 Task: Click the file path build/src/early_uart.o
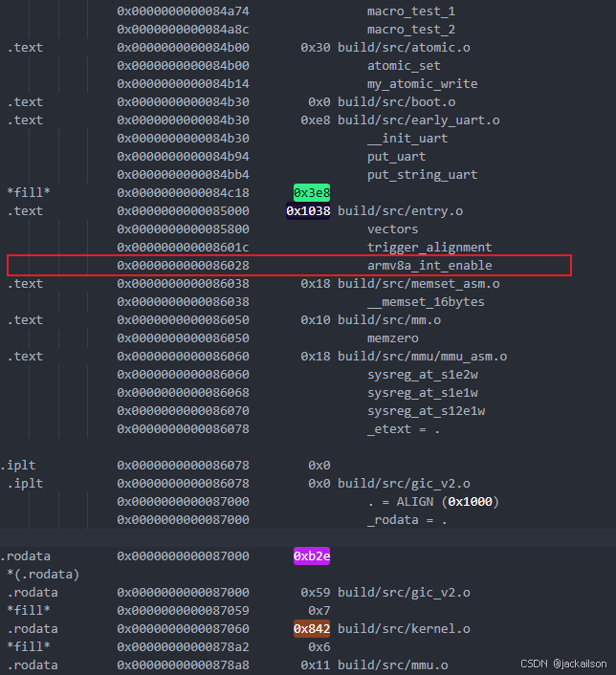click(418, 120)
